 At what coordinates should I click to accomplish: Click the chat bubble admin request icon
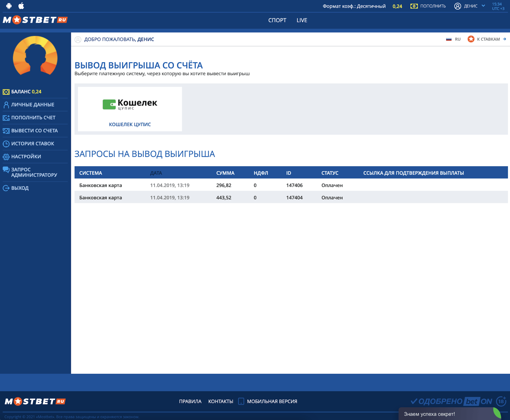[6, 170]
